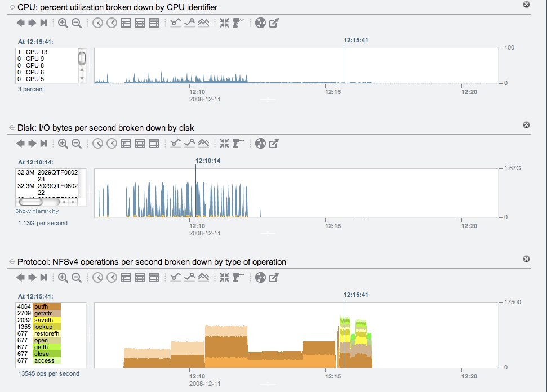
Task: Click the right arrow of the Disk legend scrollbar
Action: [x=73, y=202]
